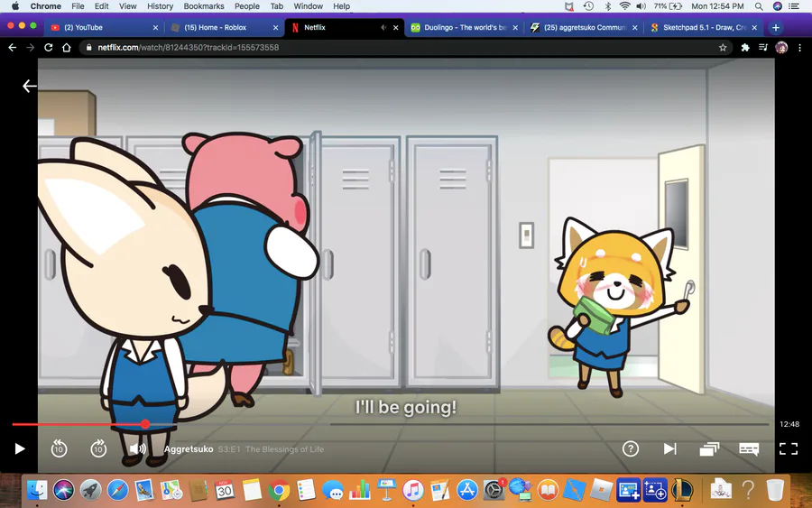Open the battery 71% status menu

668,6
